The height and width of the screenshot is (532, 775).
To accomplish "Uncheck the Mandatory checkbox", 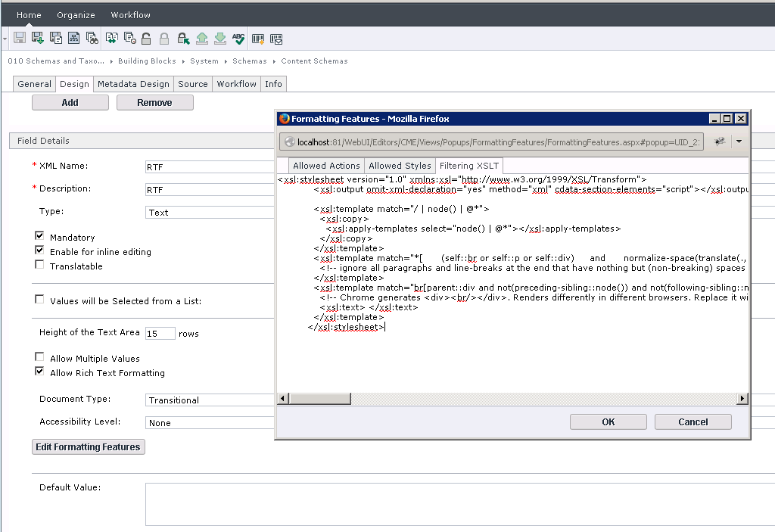I will click(x=39, y=235).
